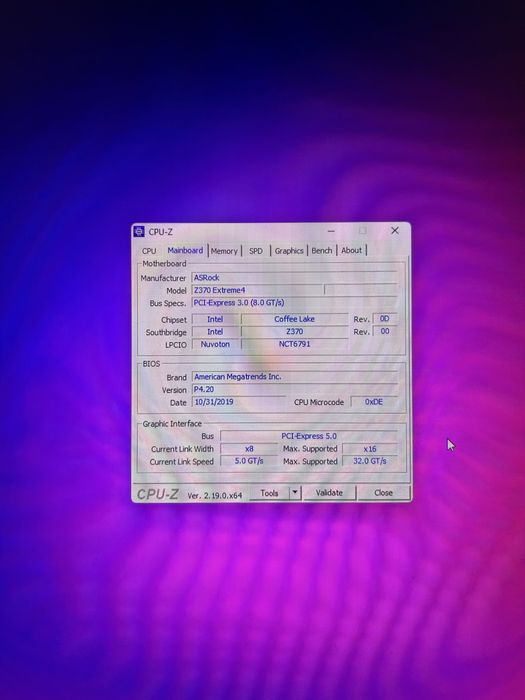Expand the Tools dropdown arrow
Viewport: 525px width, 700px height.
pos(295,493)
